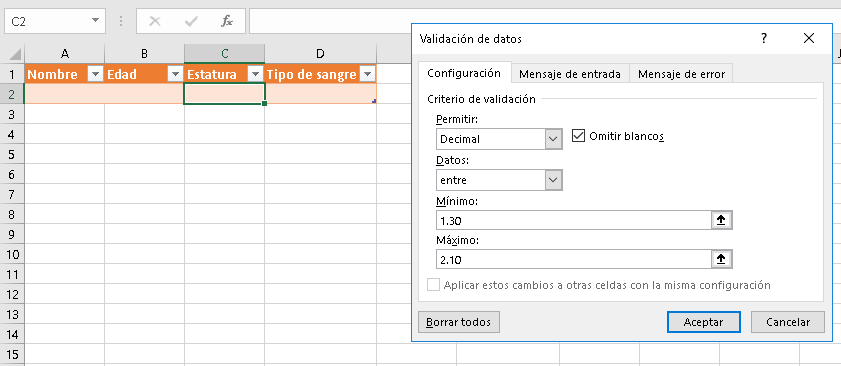Open the Tipo de sangre filter dropdown

pos(367,75)
